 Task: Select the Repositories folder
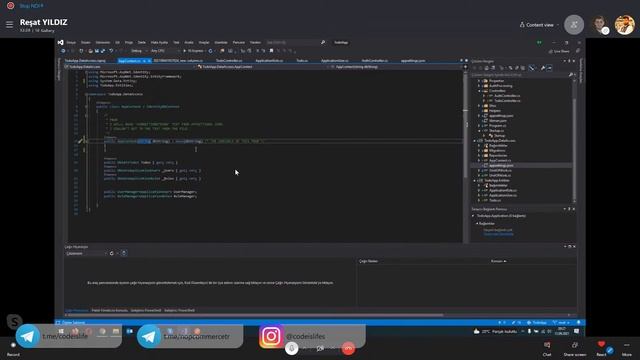[x=498, y=156]
